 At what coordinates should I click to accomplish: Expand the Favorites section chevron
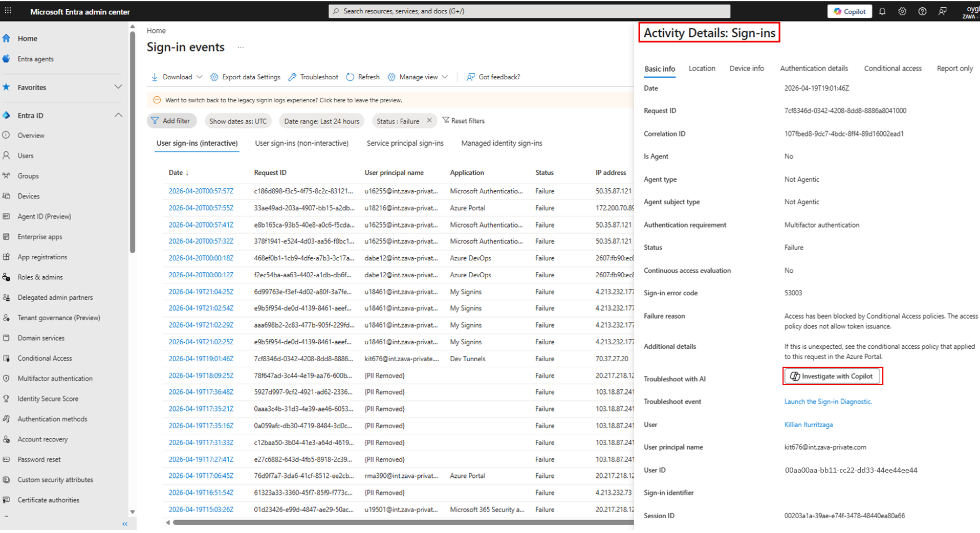click(118, 87)
